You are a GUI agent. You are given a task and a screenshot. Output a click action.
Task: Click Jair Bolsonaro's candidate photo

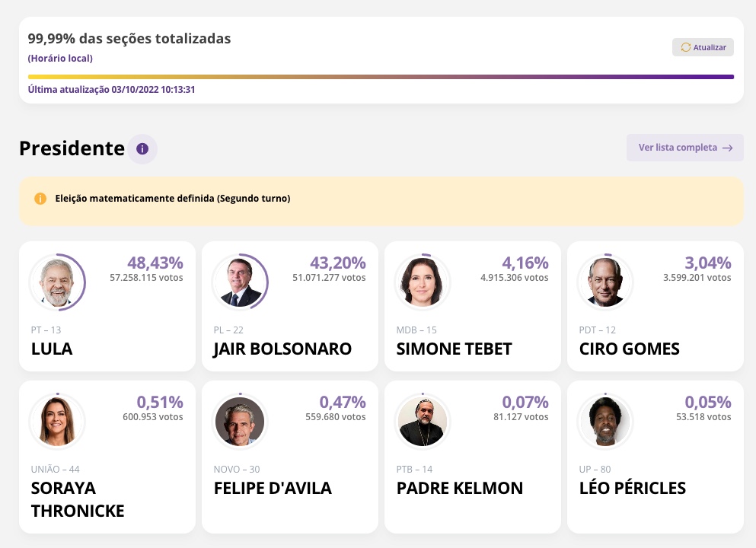coord(240,282)
